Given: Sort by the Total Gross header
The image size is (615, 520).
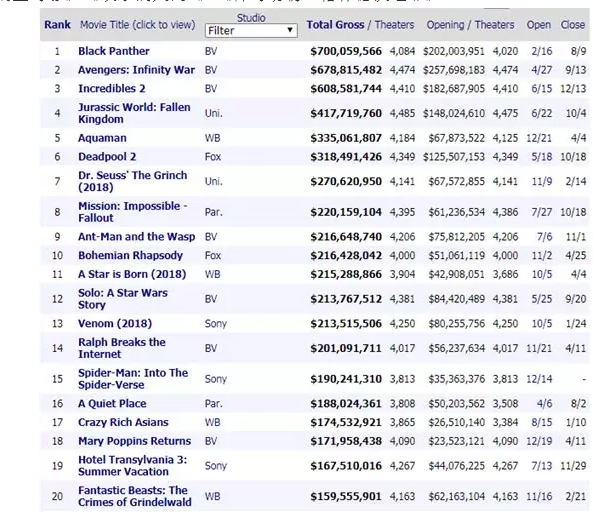Looking at the screenshot, I should point(335,25).
